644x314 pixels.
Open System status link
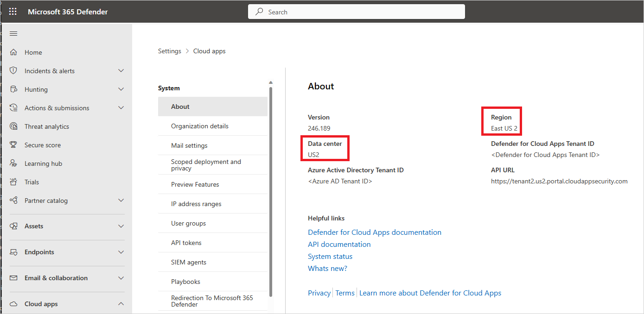[330, 256]
